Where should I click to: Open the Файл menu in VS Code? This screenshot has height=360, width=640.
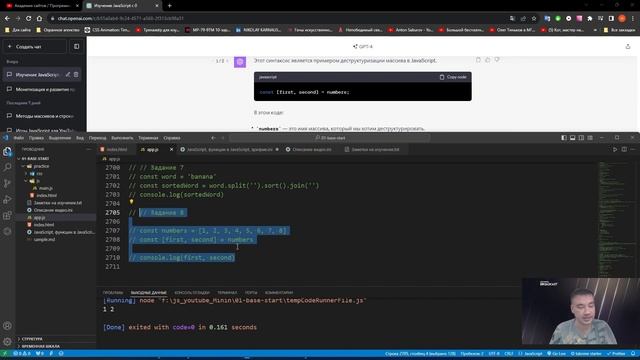[19, 138]
